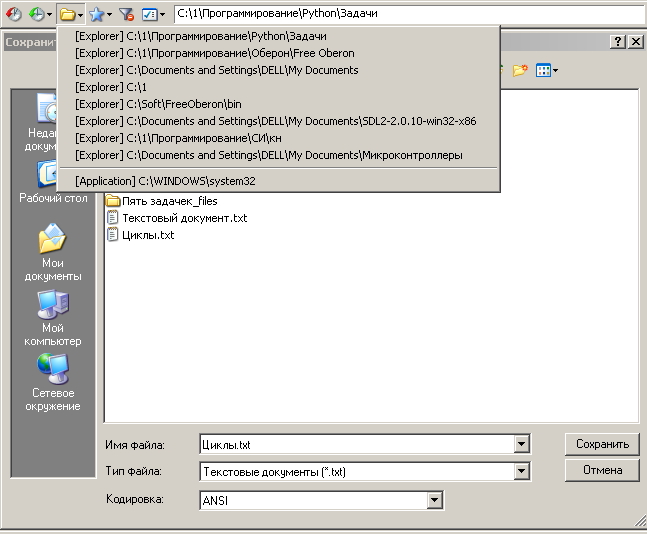
Task: Click the Отмена button
Action: pos(602,470)
